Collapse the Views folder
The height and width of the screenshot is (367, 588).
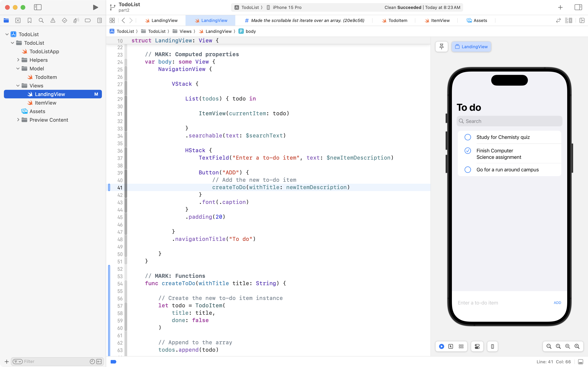point(18,86)
